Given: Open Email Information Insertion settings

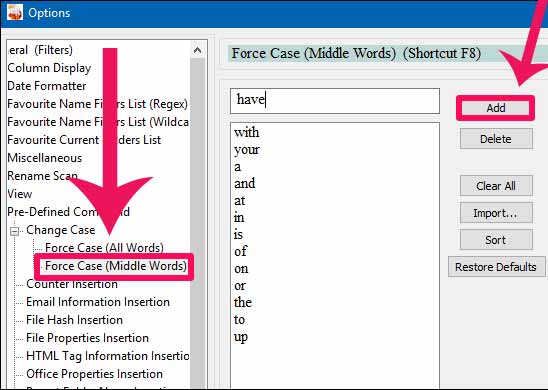Looking at the screenshot, I should 98,302.
